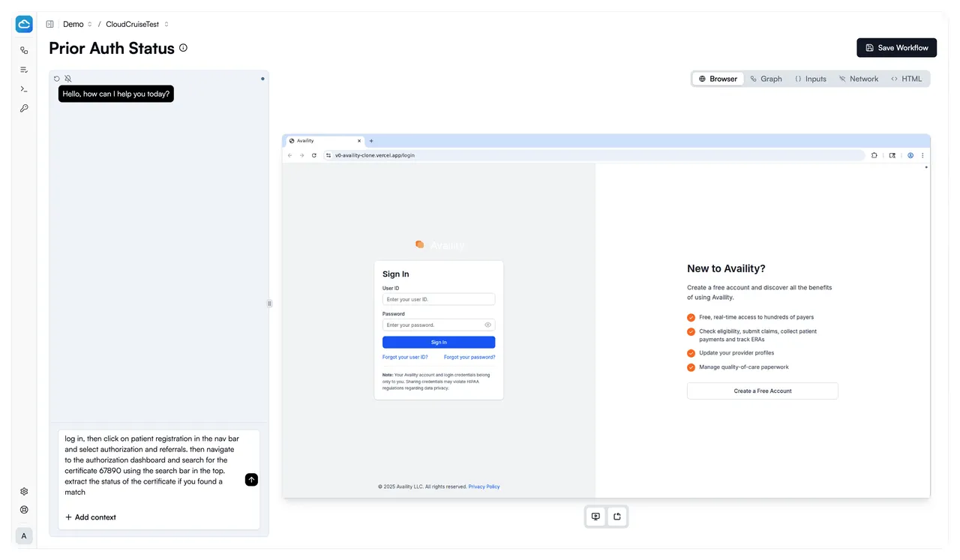Click 'Update your provider profiles' text
Viewport: 960px width, 560px height.
click(736, 353)
